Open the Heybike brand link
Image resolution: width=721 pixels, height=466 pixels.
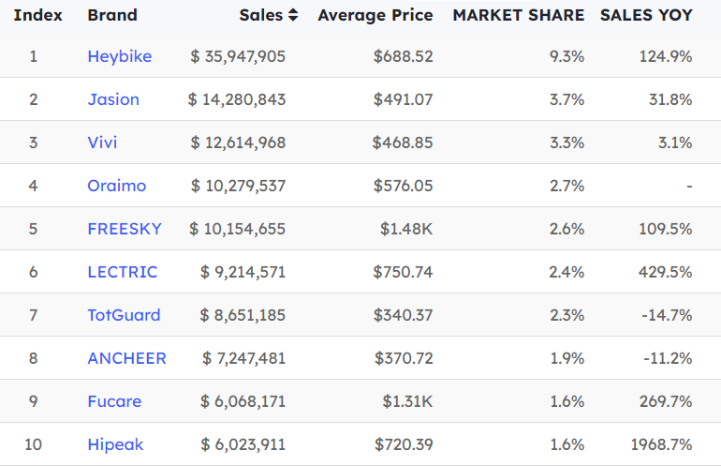pos(119,57)
